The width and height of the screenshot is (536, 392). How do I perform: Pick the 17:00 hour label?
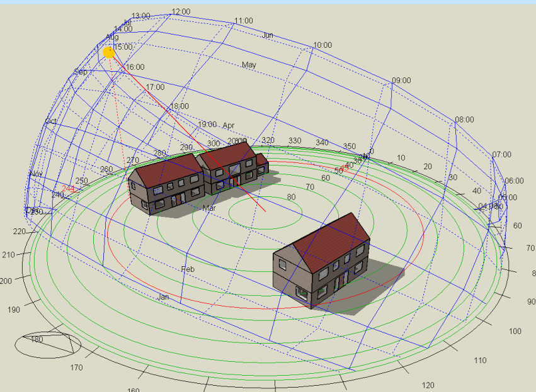[155, 87]
